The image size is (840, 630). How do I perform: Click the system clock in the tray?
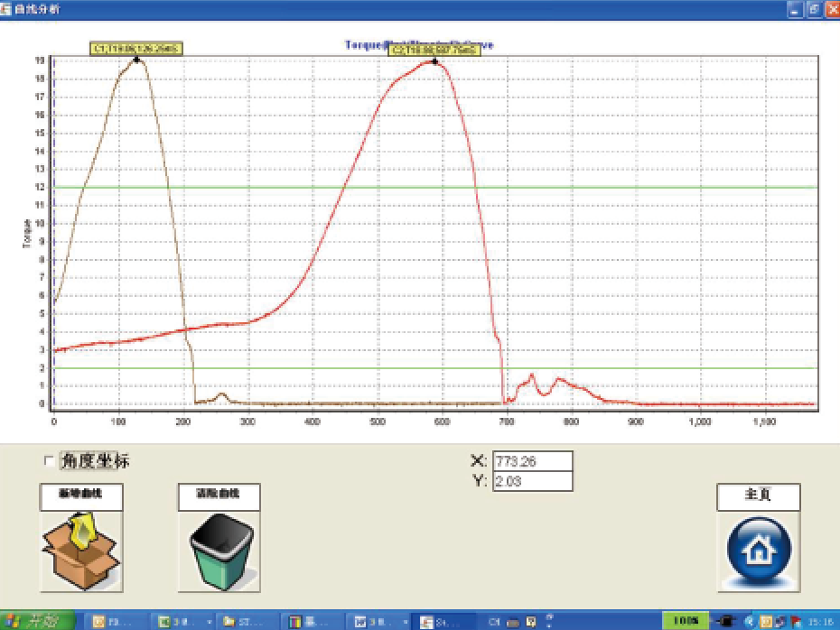click(819, 621)
